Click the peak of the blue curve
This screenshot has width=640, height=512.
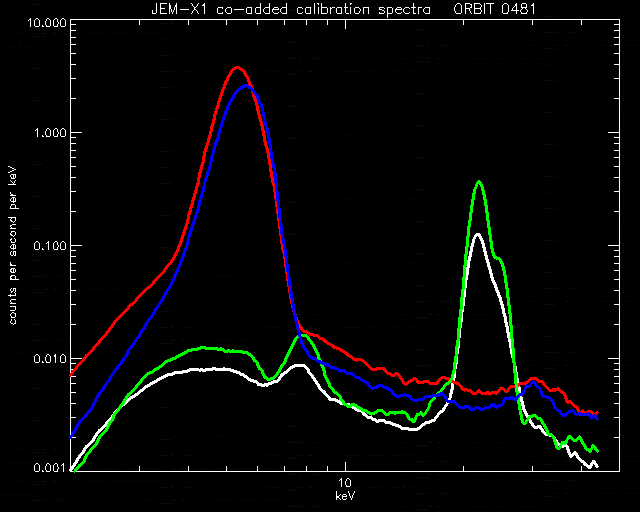(245, 87)
